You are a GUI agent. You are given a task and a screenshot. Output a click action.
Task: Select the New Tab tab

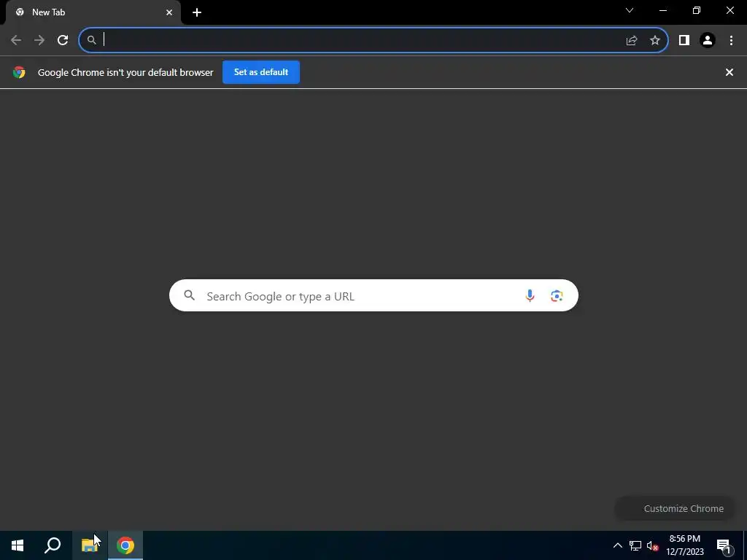93,12
